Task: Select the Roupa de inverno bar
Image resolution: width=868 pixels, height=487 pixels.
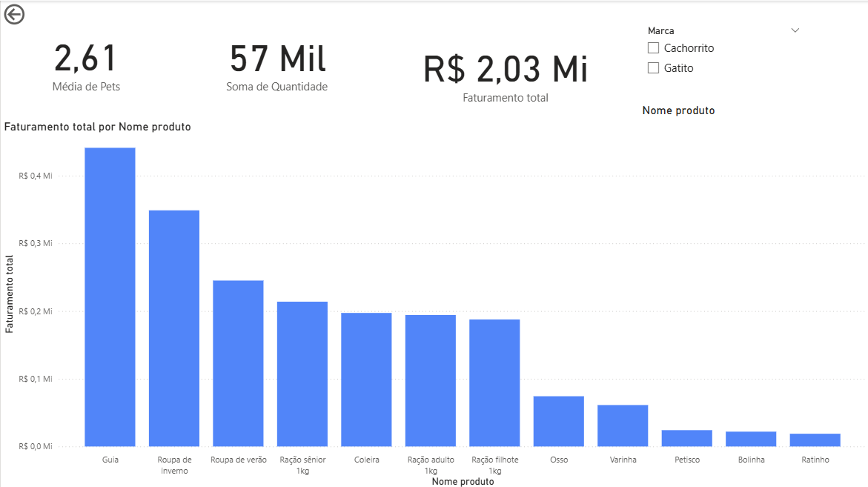Action: tap(173, 328)
